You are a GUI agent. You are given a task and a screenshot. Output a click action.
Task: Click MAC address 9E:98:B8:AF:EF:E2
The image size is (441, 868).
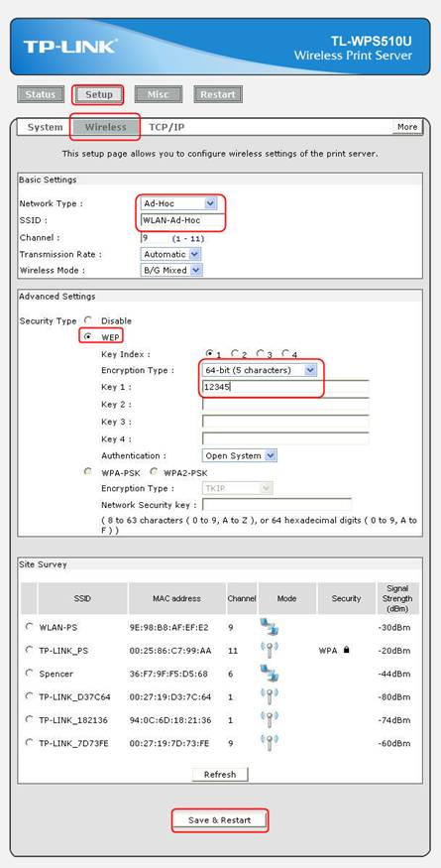[168, 628]
